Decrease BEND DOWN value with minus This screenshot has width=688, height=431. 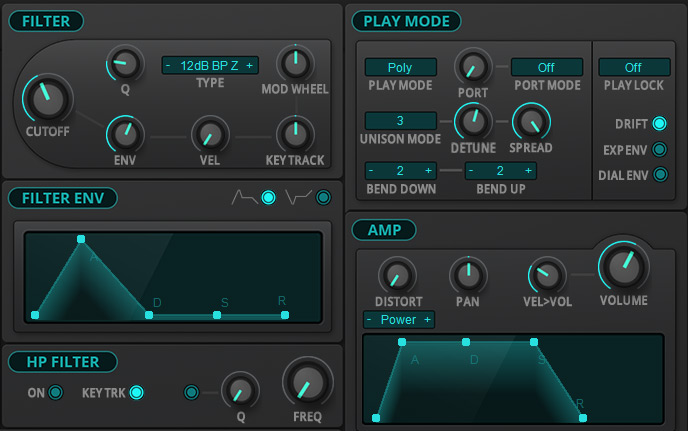[372, 170]
